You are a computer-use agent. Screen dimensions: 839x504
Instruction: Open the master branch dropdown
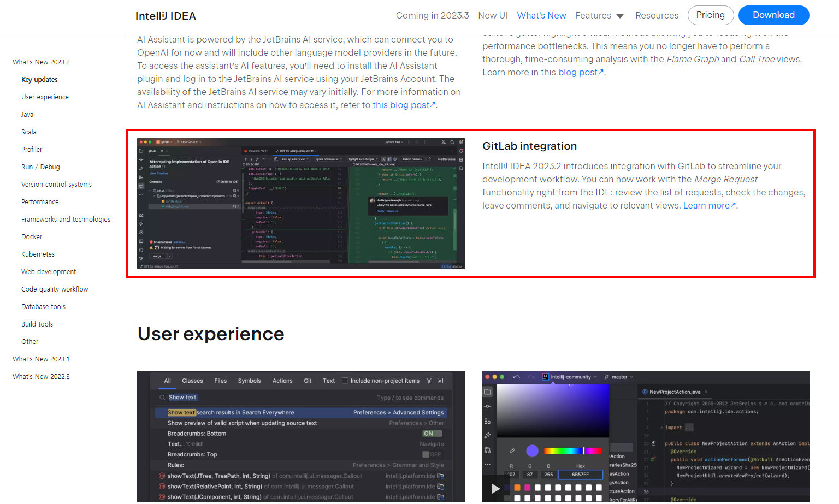tap(619, 377)
